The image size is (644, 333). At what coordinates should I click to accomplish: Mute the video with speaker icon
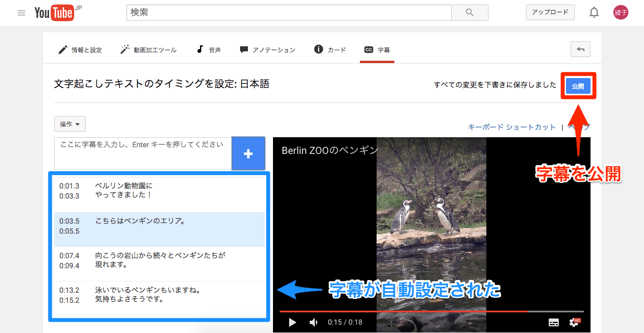pyautogui.click(x=314, y=322)
